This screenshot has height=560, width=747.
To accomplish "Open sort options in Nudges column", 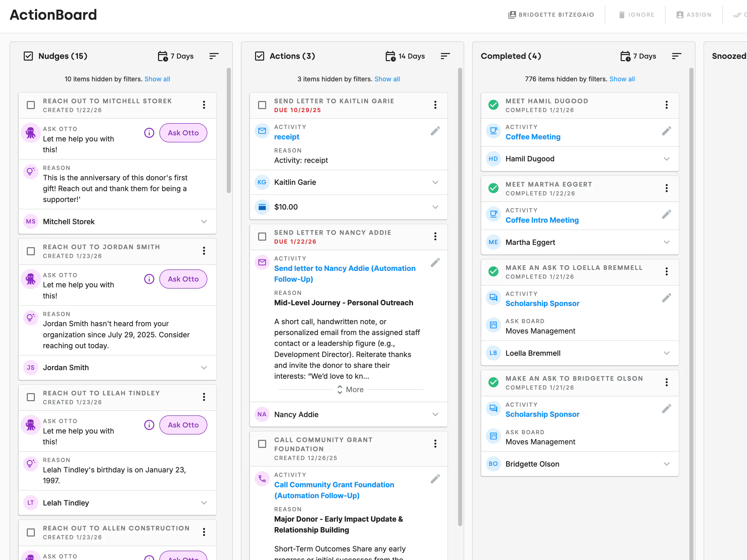I will (x=214, y=56).
